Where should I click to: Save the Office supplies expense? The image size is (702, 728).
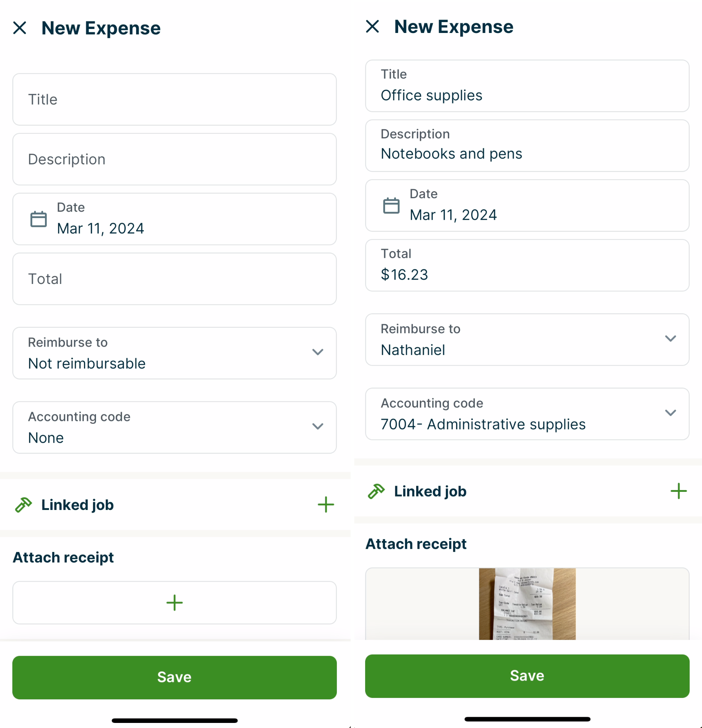tap(527, 676)
